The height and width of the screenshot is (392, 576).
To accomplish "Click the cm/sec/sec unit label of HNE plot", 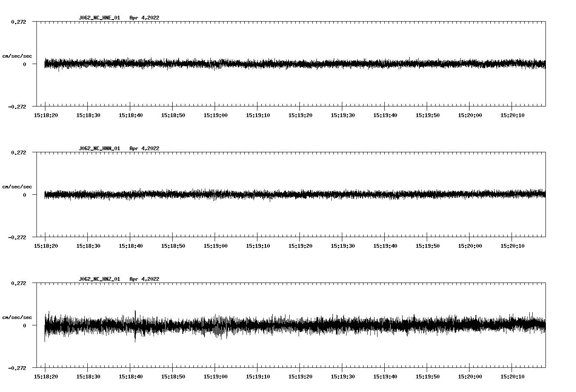I will (x=17, y=56).
